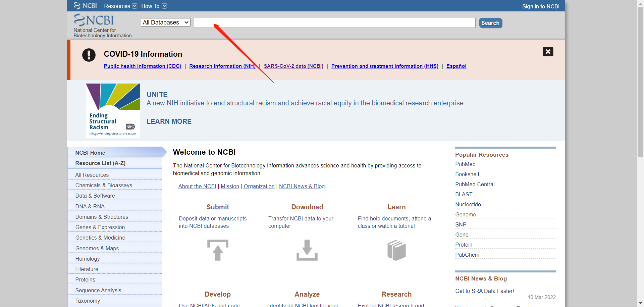Open Genomes & Maps sidebar item
The height and width of the screenshot is (307, 644).
tap(115, 248)
